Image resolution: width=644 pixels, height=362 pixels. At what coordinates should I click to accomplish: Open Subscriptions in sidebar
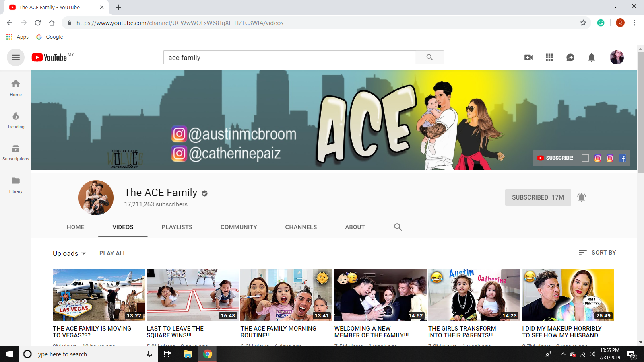[16, 153]
